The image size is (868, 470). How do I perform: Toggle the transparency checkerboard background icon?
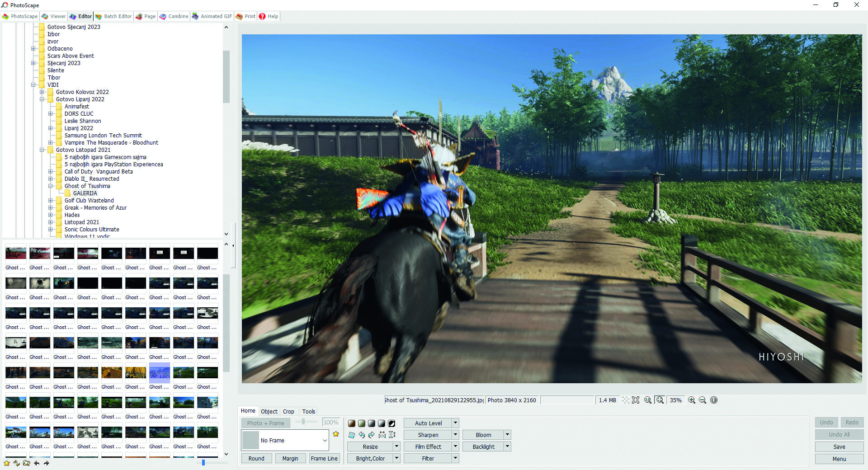tap(626, 400)
